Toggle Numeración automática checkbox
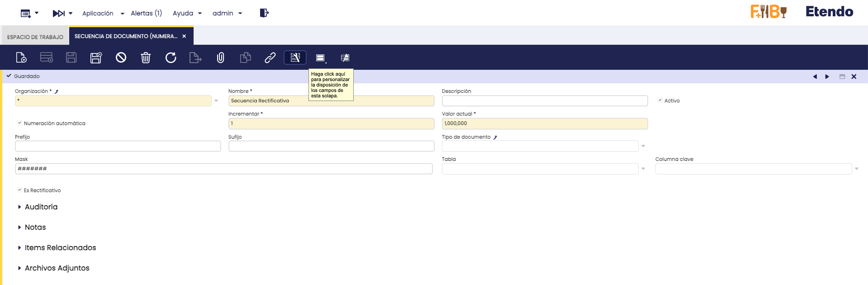The width and height of the screenshot is (868, 285). pos(19,123)
